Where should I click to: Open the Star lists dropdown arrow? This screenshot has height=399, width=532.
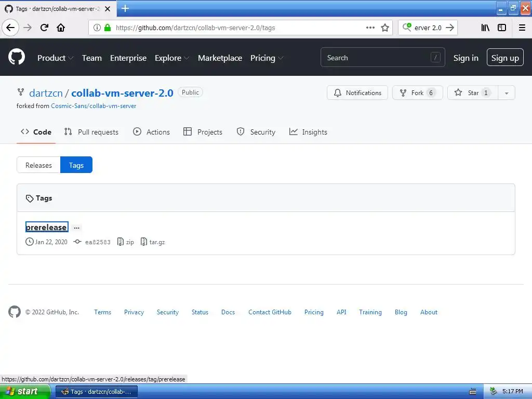(507, 93)
